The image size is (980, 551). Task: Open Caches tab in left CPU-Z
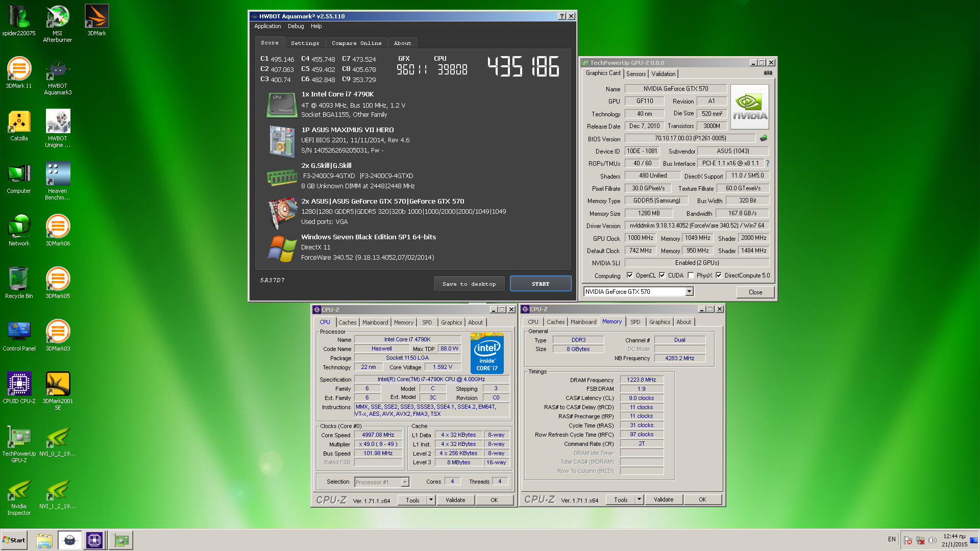tap(347, 322)
